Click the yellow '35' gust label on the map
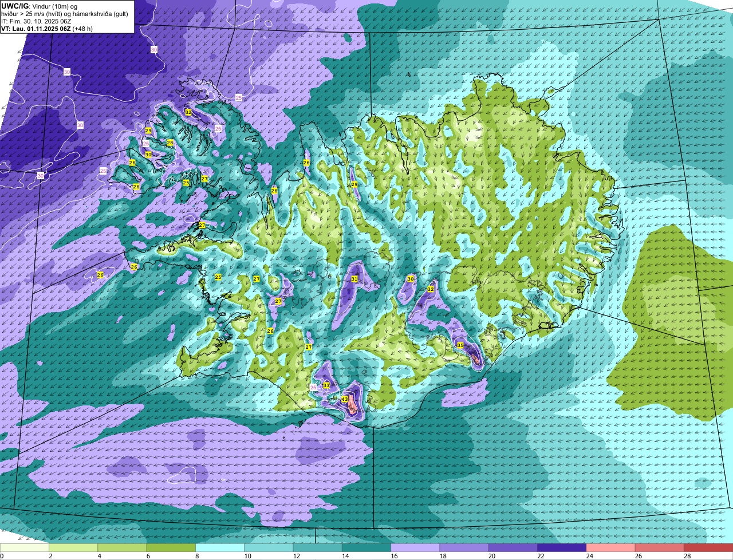Image resolution: width=733 pixels, height=560 pixels. 460,345
